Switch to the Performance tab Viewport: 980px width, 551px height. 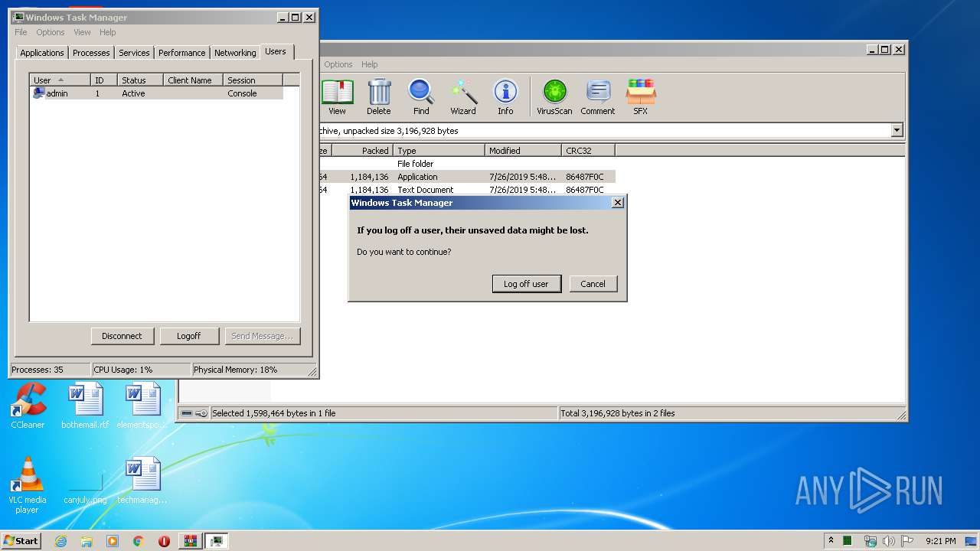181,53
